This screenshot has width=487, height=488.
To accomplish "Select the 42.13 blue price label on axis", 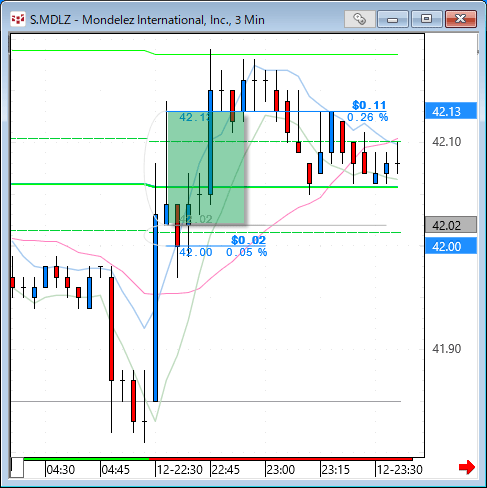I will [451, 111].
